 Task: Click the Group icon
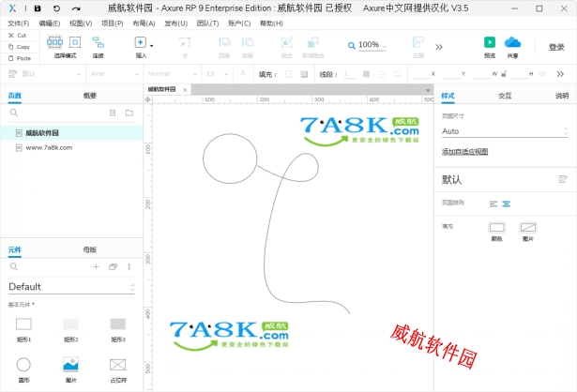pos(287,42)
